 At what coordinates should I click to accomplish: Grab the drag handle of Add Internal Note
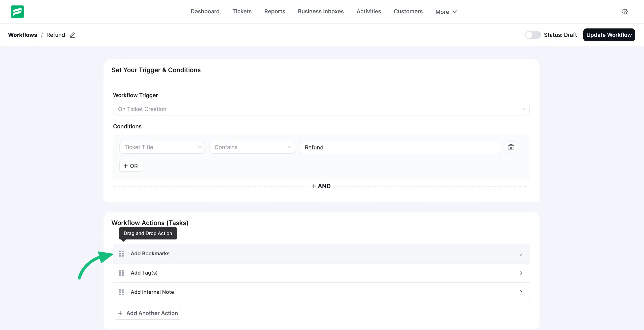[x=122, y=292]
